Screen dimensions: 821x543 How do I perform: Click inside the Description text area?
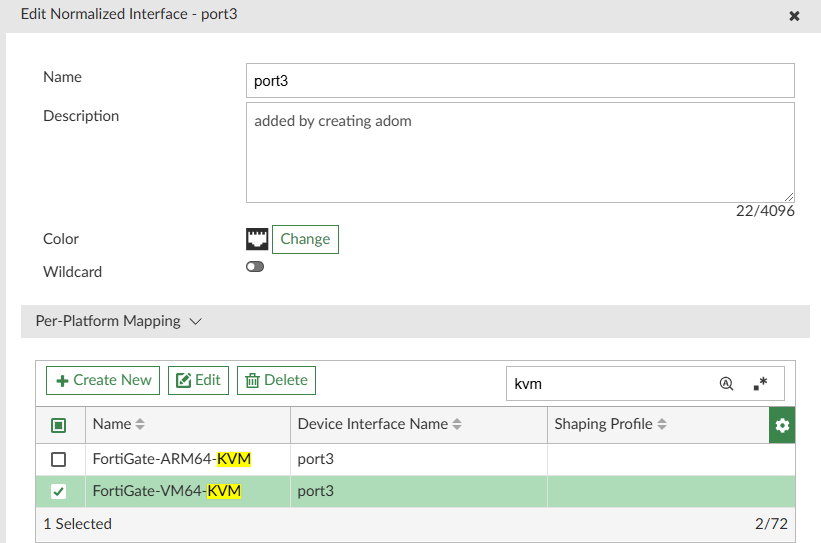coord(519,152)
